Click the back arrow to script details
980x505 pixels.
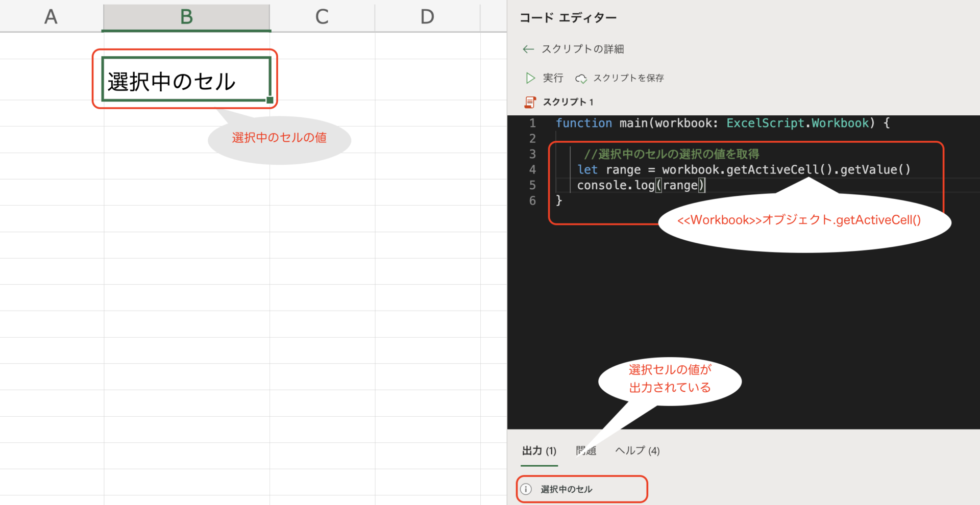pyautogui.click(x=528, y=49)
